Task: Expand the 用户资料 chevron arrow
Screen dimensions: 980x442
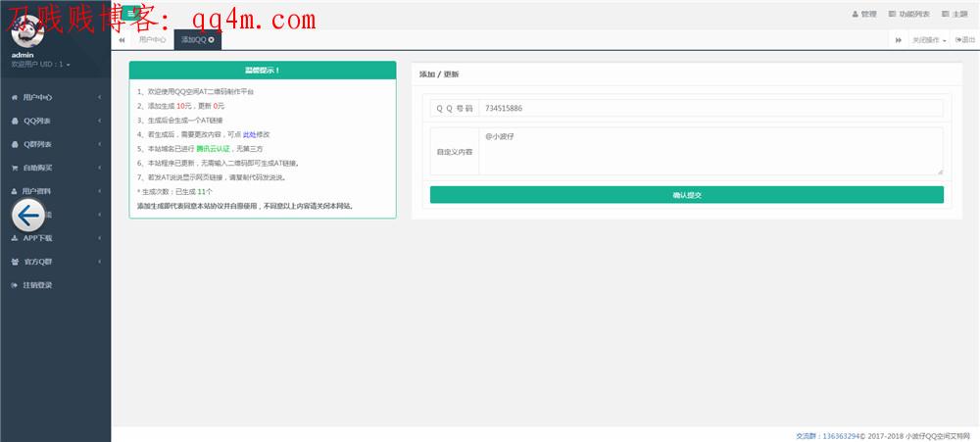Action: tap(99, 191)
